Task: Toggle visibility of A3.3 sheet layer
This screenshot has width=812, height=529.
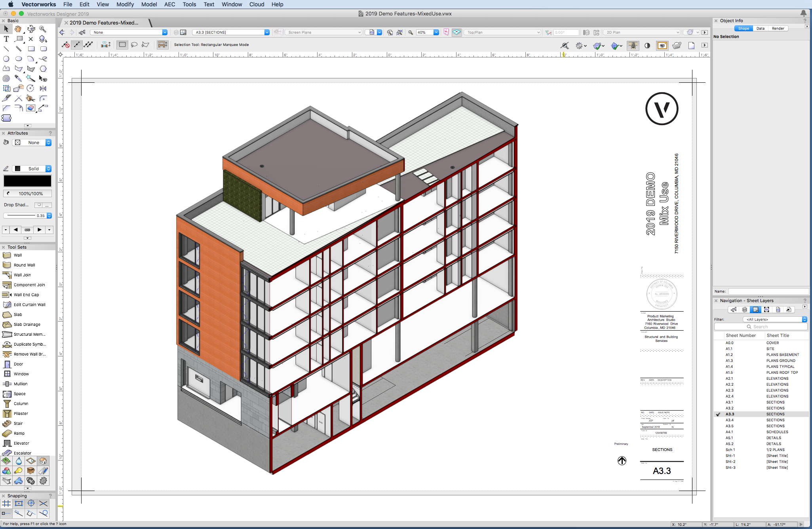Action: click(x=718, y=414)
